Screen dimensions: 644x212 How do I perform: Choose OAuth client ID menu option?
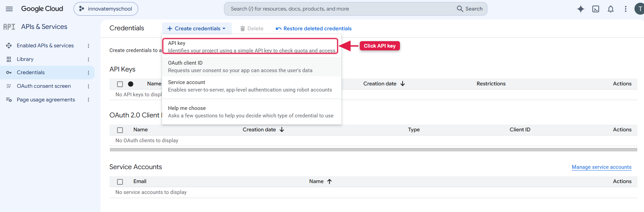[252, 67]
